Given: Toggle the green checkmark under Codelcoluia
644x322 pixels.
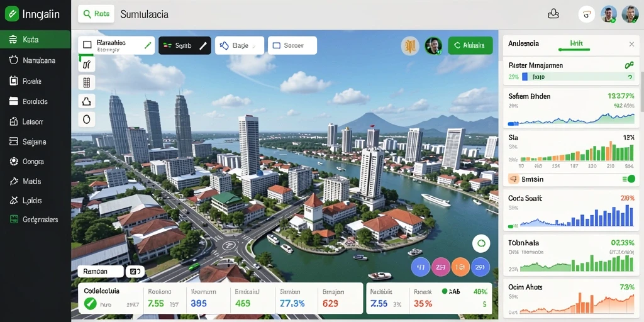Looking at the screenshot, I should point(90,304).
